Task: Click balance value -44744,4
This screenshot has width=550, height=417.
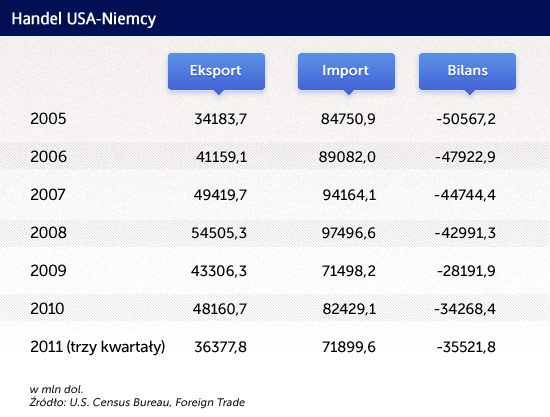Action: point(465,195)
